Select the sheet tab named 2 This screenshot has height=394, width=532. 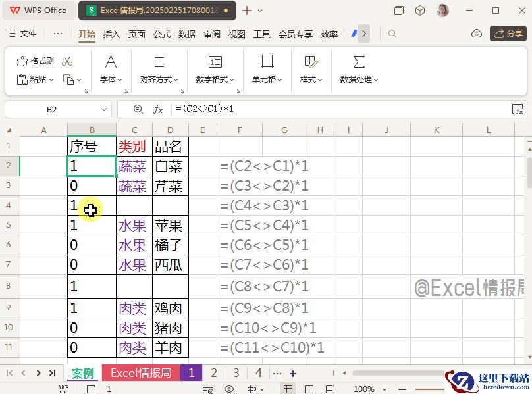pyautogui.click(x=214, y=373)
